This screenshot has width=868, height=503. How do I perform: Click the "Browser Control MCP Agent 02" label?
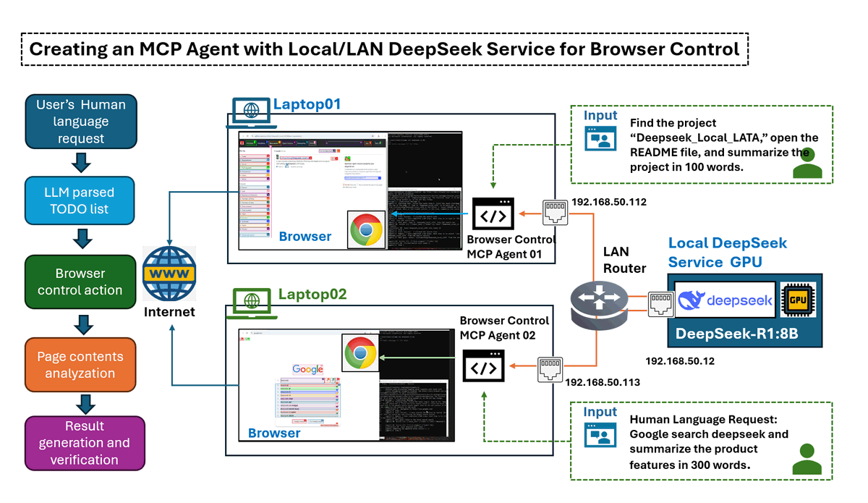pos(505,328)
